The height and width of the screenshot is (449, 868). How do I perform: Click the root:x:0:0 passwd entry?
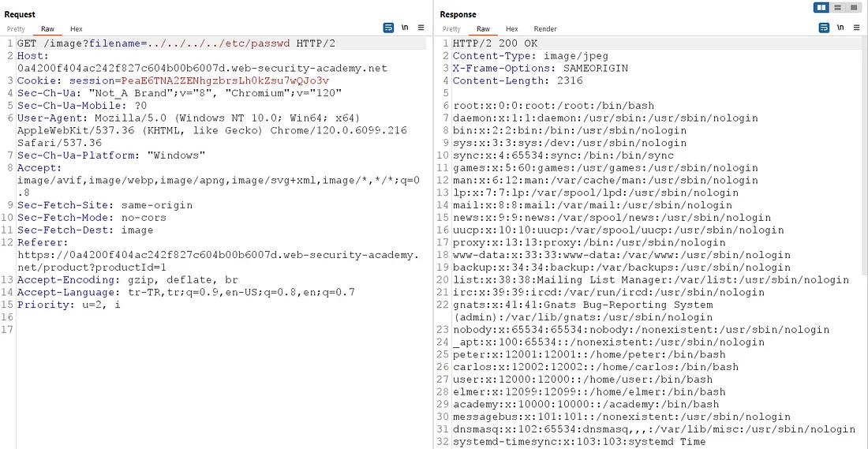point(554,106)
